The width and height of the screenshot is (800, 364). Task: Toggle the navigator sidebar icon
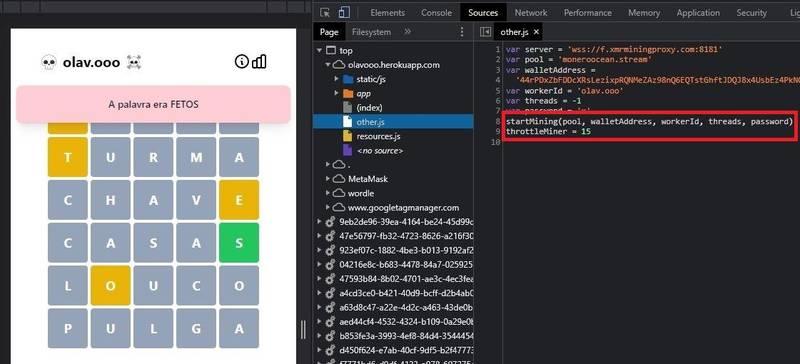tap(486, 32)
